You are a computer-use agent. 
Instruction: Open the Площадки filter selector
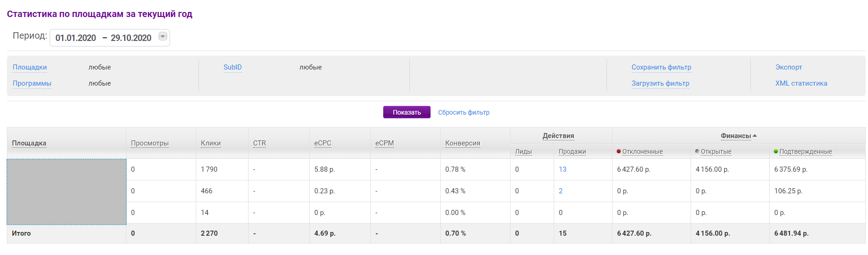pyautogui.click(x=30, y=67)
